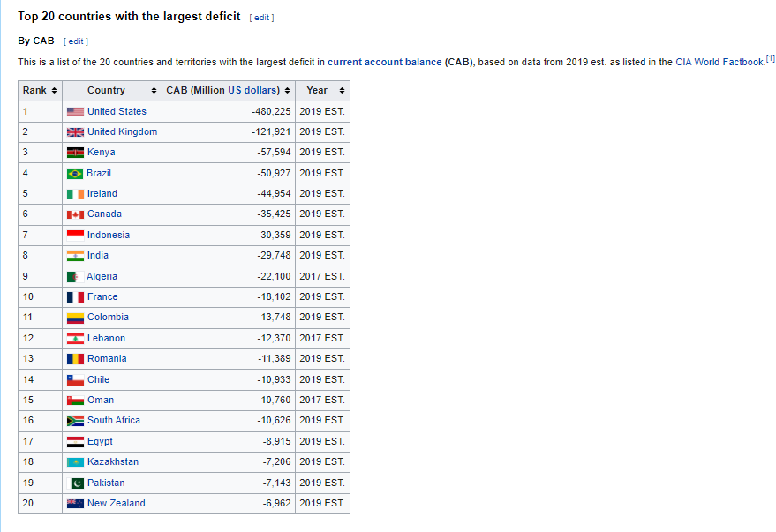Click the New Zealand flag icon
The width and height of the screenshot is (776, 532).
pyautogui.click(x=75, y=503)
